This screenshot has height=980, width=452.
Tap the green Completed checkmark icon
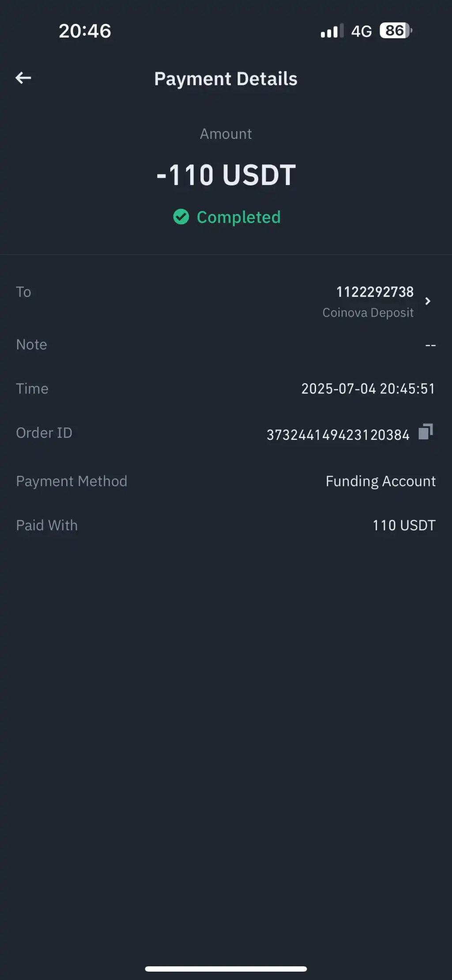[x=181, y=217]
